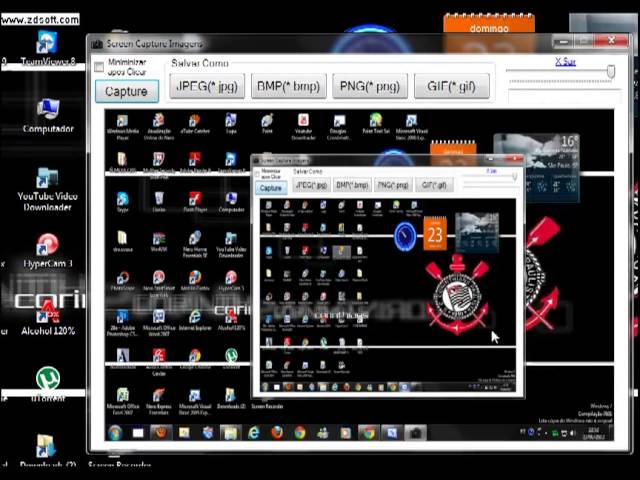Select Internet Explorer desktop icon in the captured image
This screenshot has width=640, height=480.
[x=195, y=320]
